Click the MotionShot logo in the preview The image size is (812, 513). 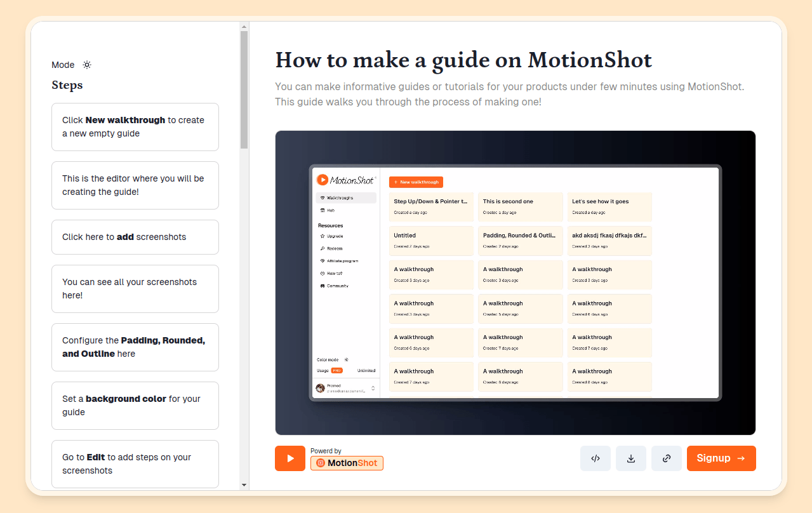click(346, 180)
